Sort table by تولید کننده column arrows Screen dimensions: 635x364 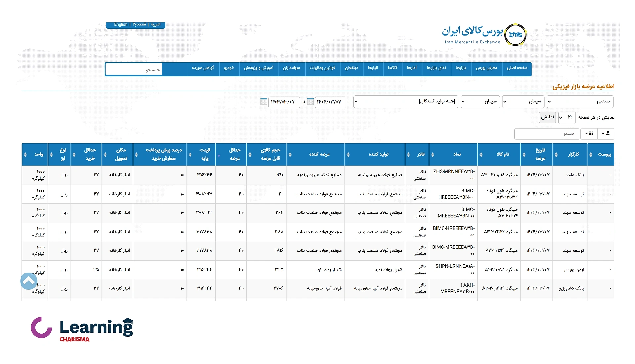(x=348, y=155)
